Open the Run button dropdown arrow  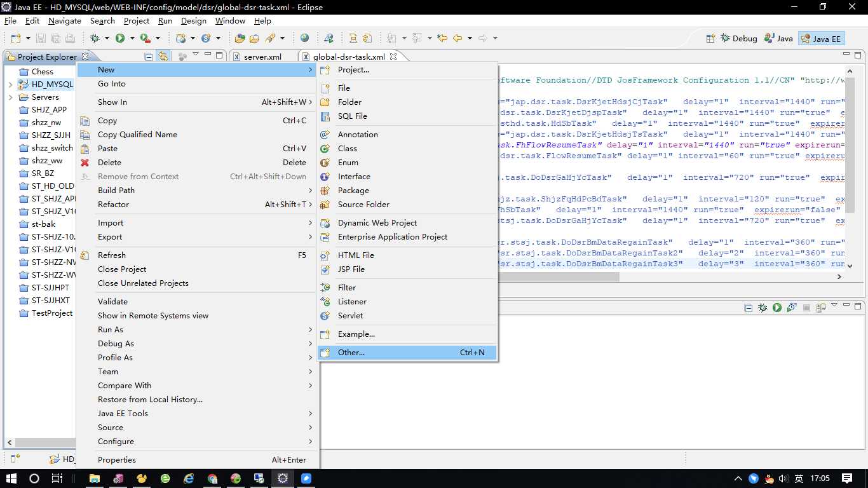point(132,38)
